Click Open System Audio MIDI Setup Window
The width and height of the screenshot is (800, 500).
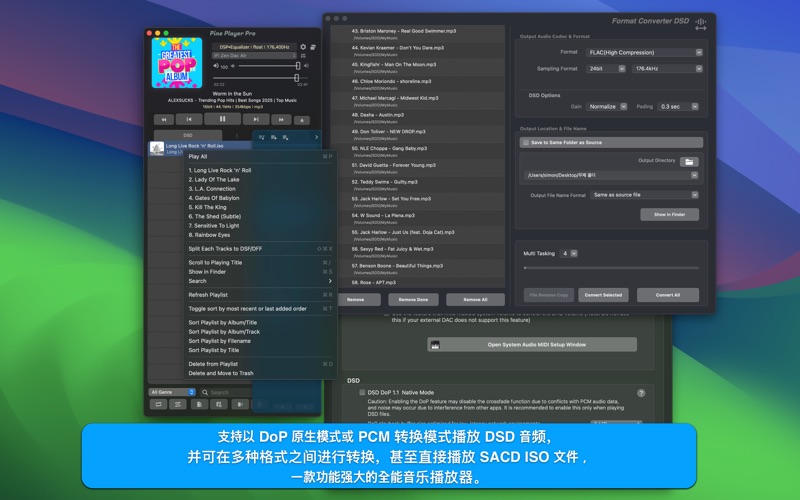532,345
